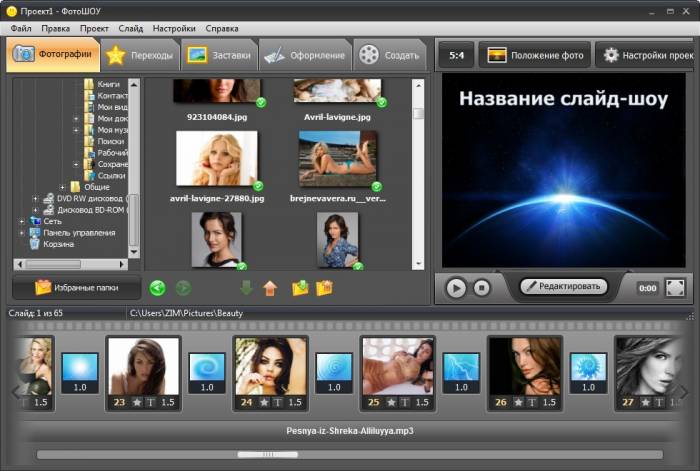This screenshot has height=471, width=700.
Task: Play the slideshow preview
Action: coord(456,288)
